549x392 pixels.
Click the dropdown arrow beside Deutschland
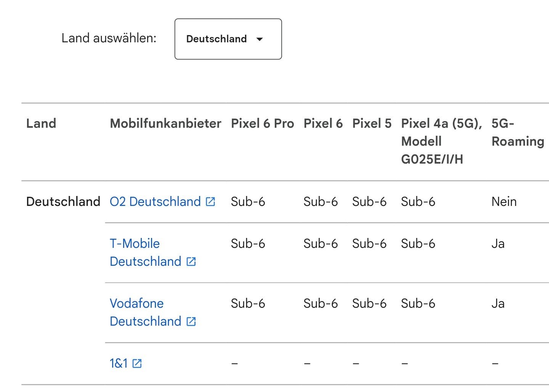click(260, 39)
